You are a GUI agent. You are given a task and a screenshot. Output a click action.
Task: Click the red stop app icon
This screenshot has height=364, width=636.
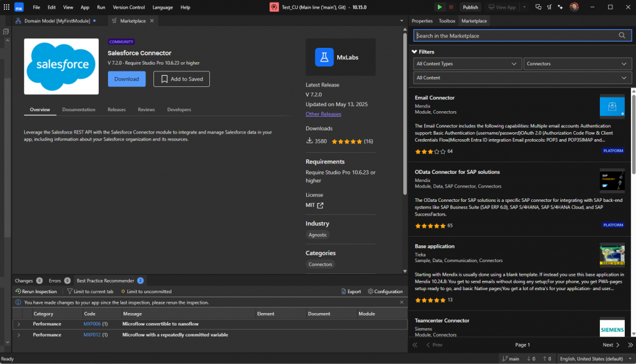coord(451,7)
